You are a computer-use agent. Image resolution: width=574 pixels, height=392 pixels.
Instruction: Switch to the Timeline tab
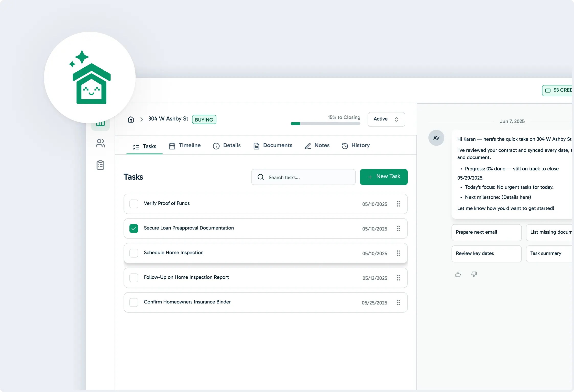185,146
